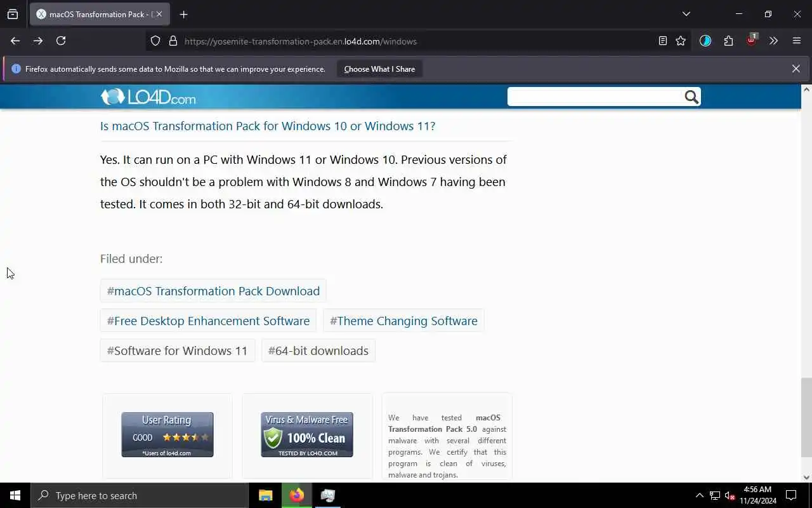Click the scrollbar up arrow
The width and height of the screenshot is (812, 508).
click(806, 90)
